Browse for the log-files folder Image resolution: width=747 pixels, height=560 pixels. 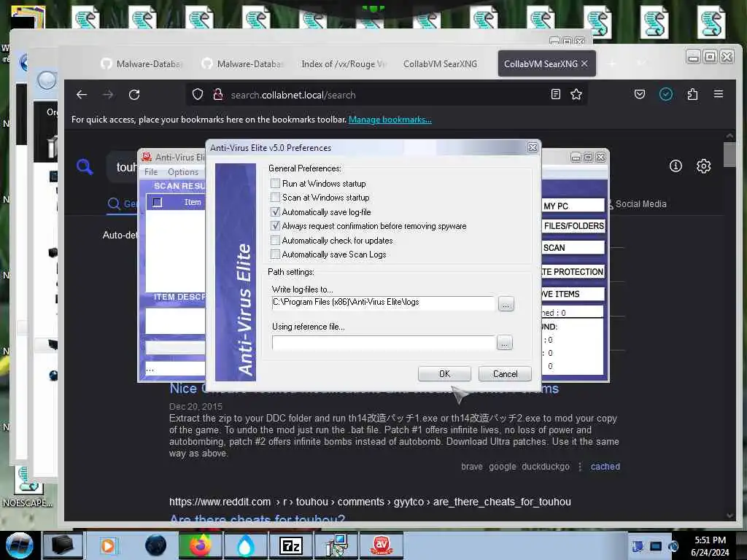click(506, 304)
